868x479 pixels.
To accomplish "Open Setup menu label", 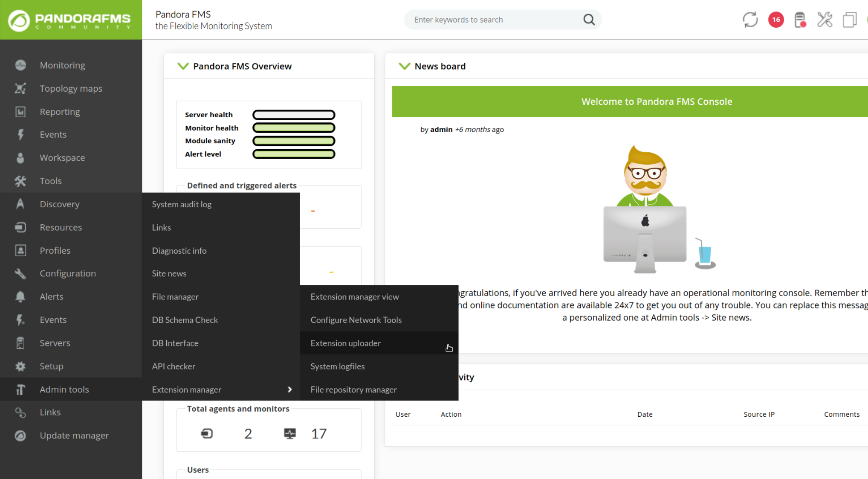I will [x=51, y=366].
